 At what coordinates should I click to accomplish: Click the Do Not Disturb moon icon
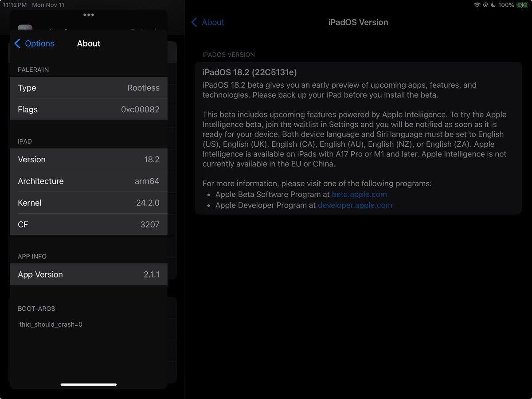pyautogui.click(x=493, y=5)
